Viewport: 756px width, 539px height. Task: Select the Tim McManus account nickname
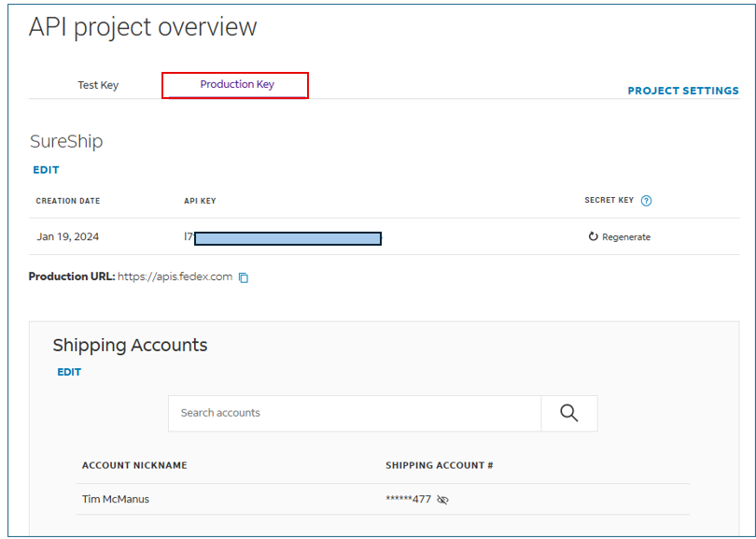point(116,499)
